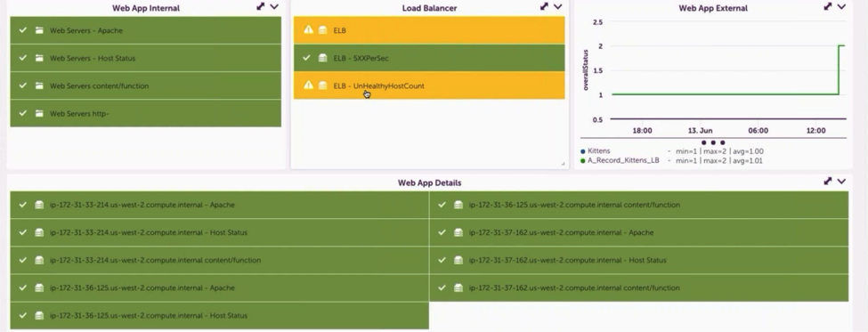Toggle the A_Record_Kittens_LB legend series
The width and height of the screenshot is (868, 332).
[x=623, y=160]
